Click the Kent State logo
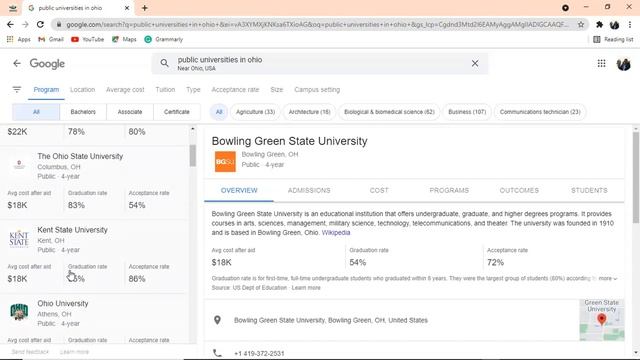Image resolution: width=640 pixels, height=360 pixels. point(19,239)
